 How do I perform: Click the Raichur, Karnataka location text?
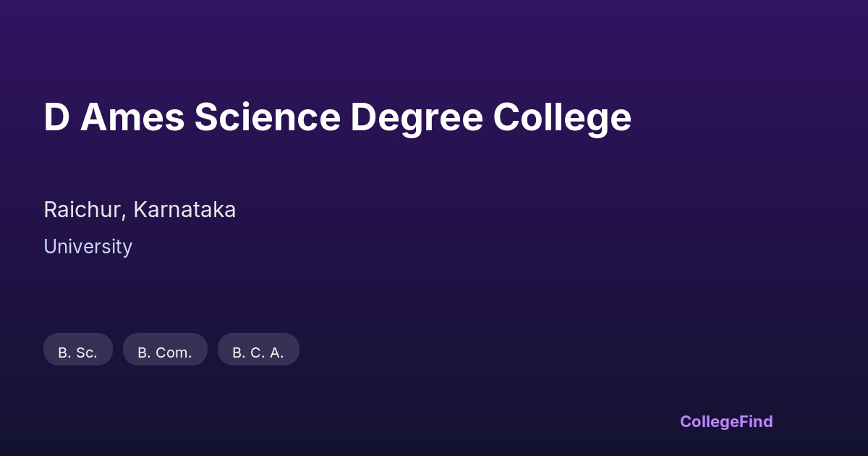(x=140, y=210)
